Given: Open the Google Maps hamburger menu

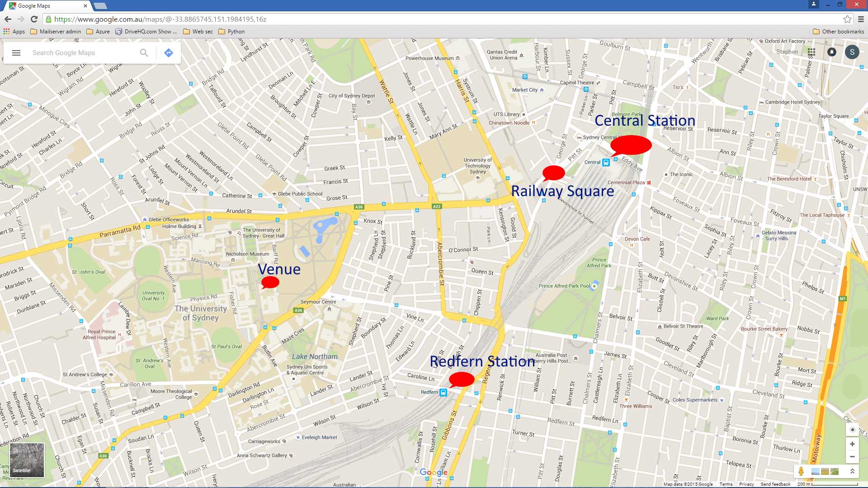Looking at the screenshot, I should (16, 53).
